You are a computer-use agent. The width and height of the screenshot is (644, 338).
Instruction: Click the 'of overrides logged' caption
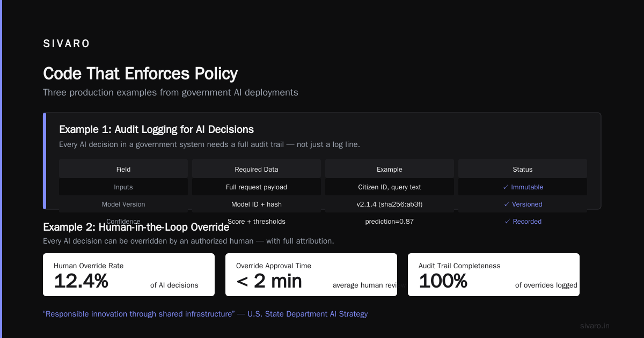pyautogui.click(x=546, y=285)
